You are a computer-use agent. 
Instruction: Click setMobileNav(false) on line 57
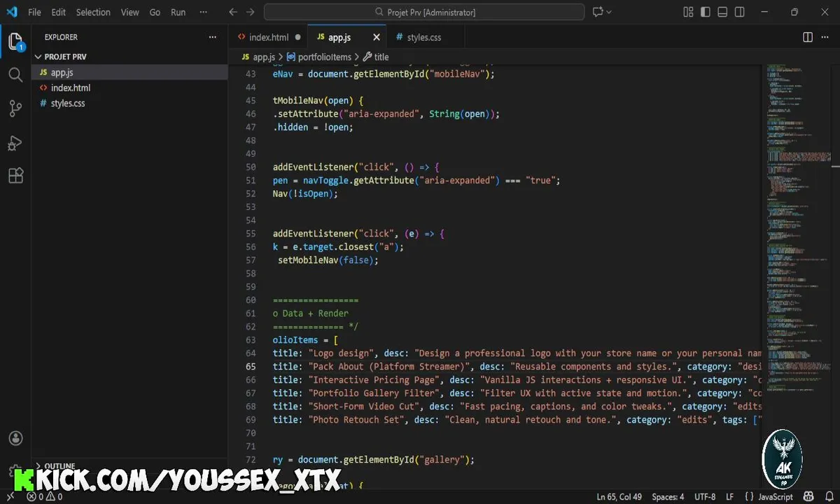click(328, 260)
